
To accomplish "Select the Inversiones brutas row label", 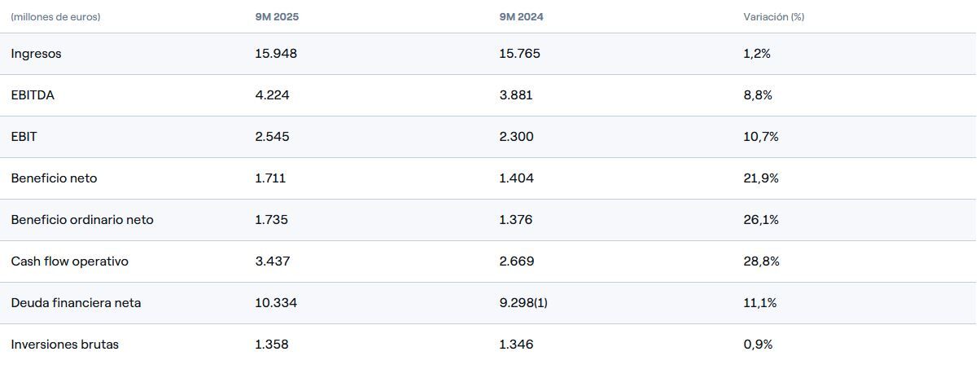I will tap(64, 345).
